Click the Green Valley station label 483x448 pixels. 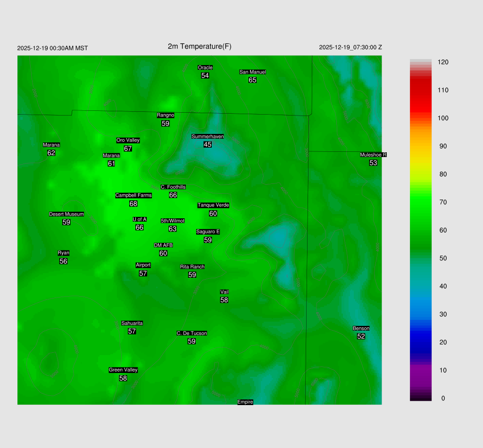(123, 370)
